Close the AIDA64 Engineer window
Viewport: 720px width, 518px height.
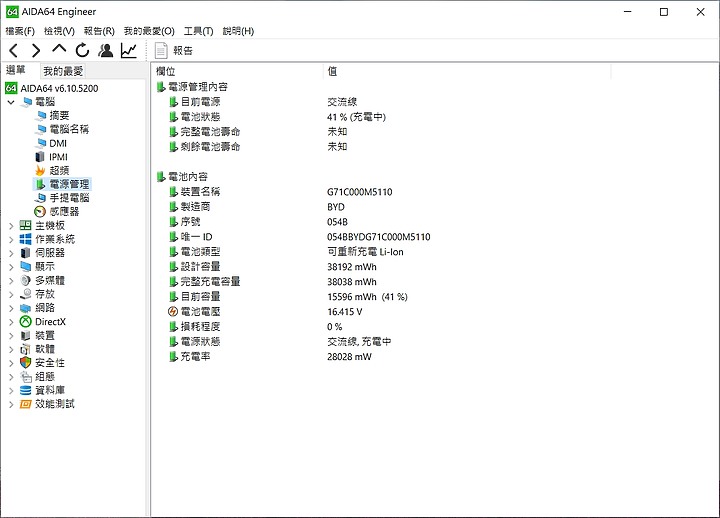700,12
